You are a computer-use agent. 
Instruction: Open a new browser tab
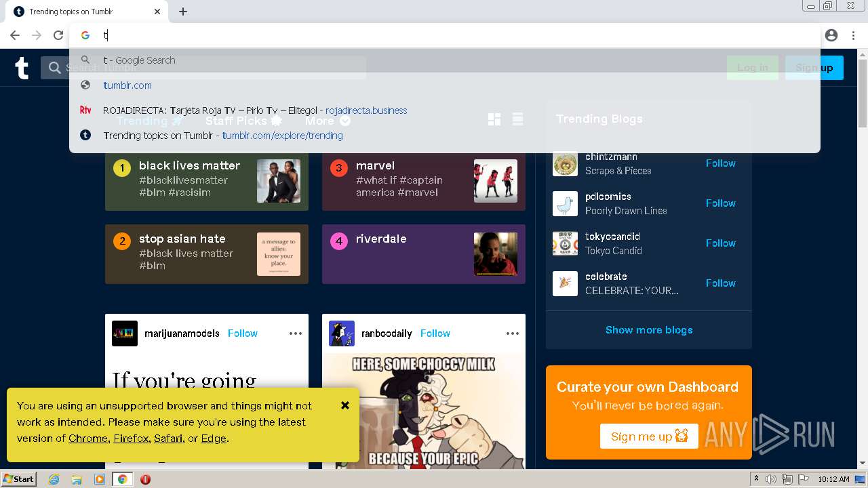[183, 12]
